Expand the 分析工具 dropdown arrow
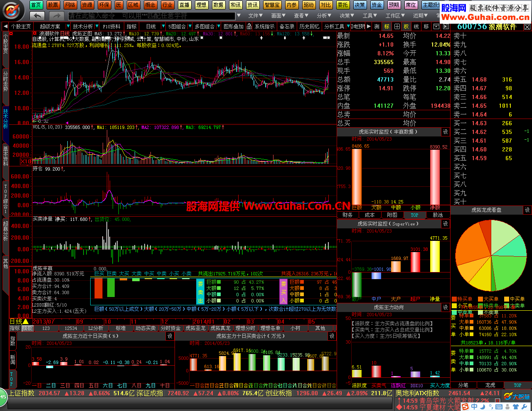Screen dimensions: 532x411 click(348, 26)
